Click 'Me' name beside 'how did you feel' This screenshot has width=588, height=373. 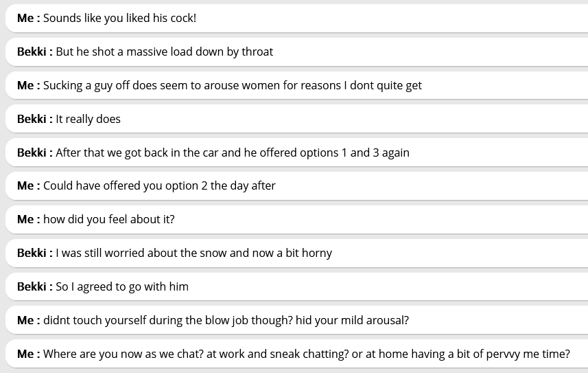[25, 219]
